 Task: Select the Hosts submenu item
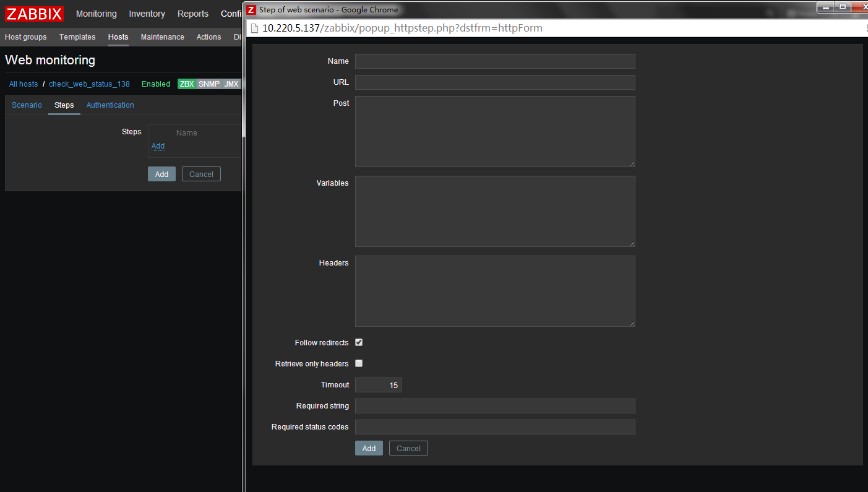click(118, 37)
